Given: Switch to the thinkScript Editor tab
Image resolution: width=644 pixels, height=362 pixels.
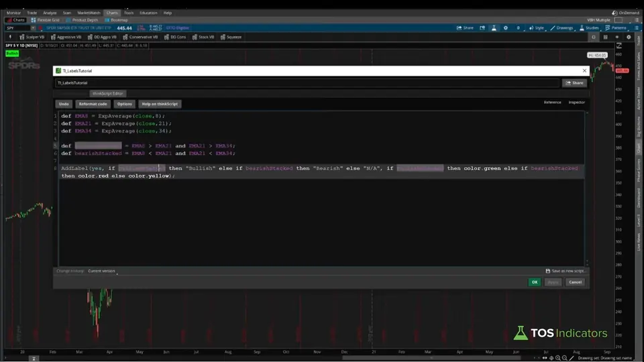Looking at the screenshot, I should pyautogui.click(x=107, y=94).
